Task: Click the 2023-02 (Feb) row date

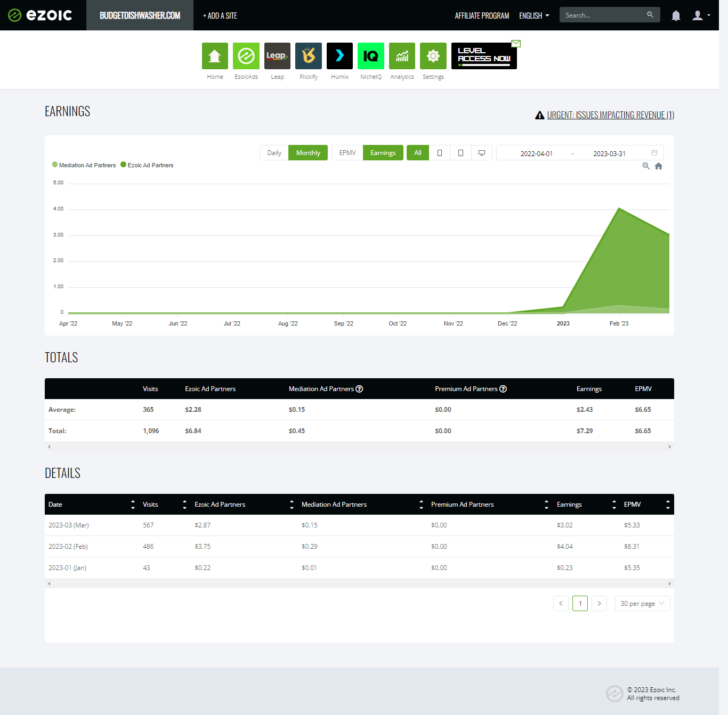Action: click(x=68, y=547)
